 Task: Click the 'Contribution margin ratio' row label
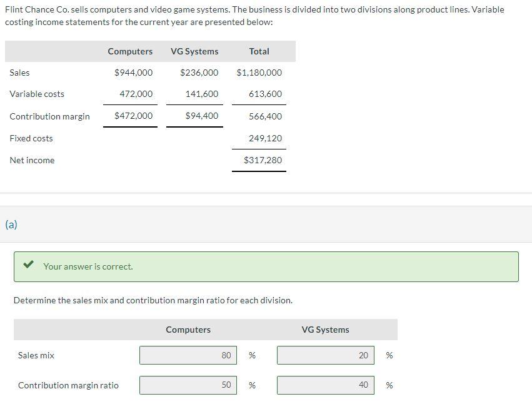68,385
